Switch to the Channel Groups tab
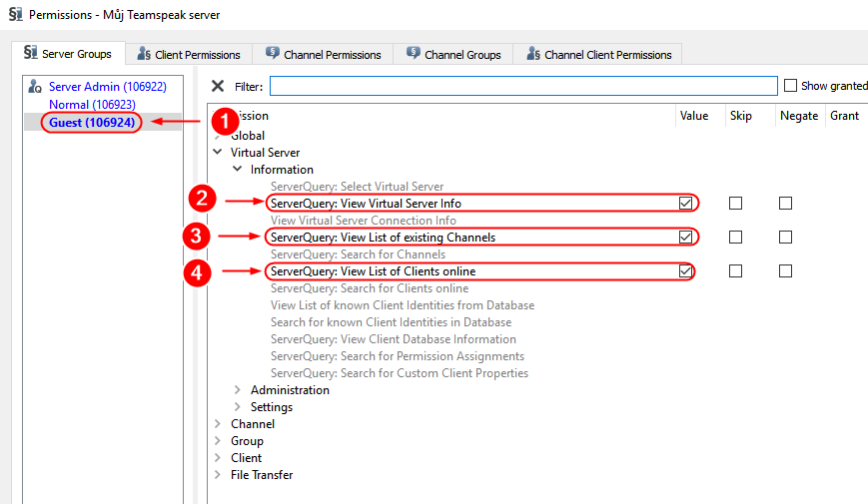Image resolution: width=868 pixels, height=504 pixels. coord(452,54)
